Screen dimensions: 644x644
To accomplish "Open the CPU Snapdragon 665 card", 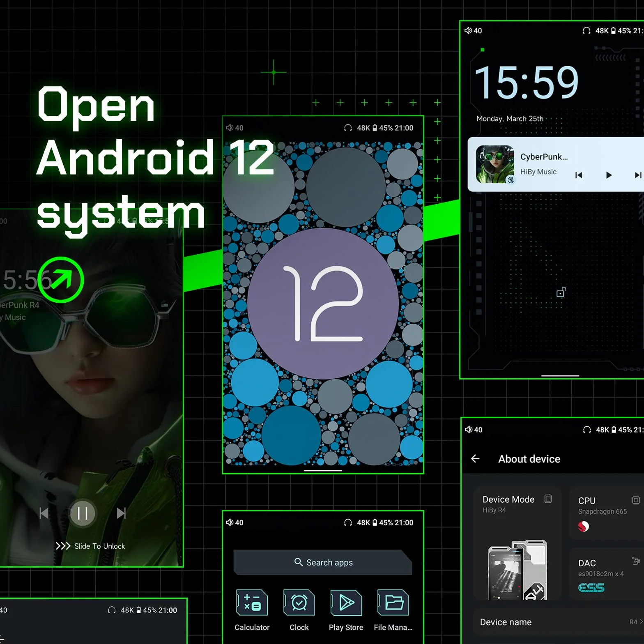I will [607, 513].
